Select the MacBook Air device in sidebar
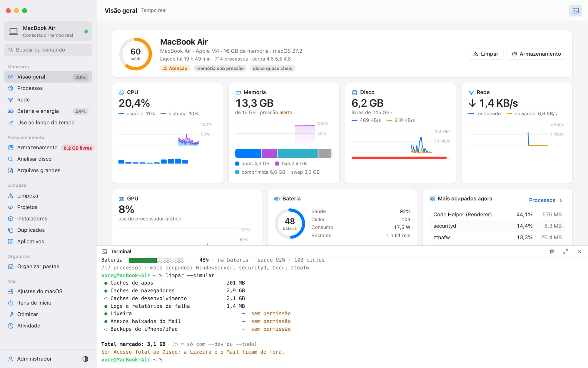The width and height of the screenshot is (588, 368). [x=48, y=32]
